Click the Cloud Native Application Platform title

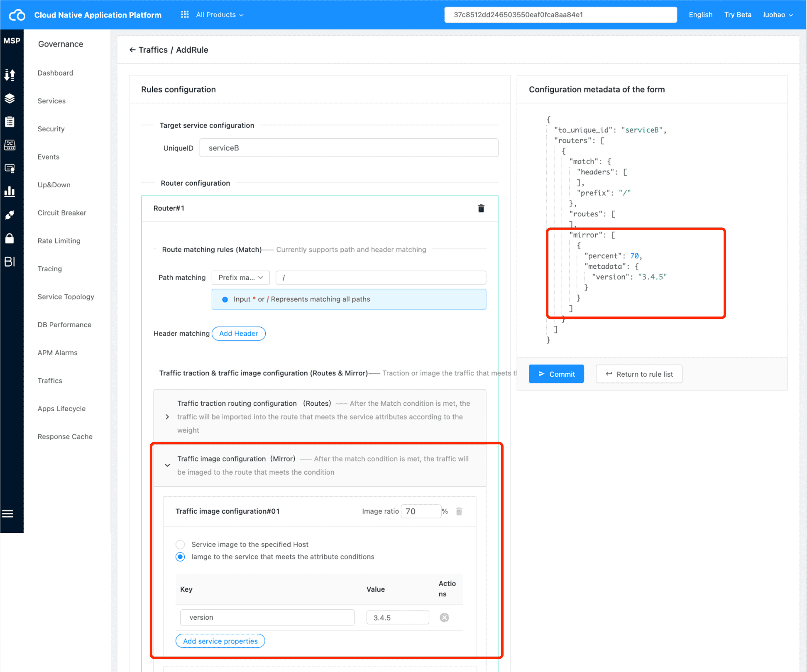[98, 15]
